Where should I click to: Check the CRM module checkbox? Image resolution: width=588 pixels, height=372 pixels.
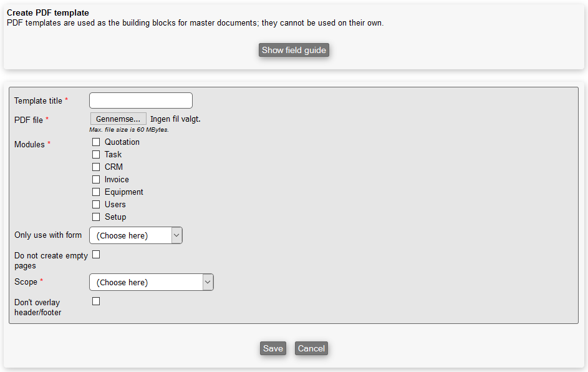click(x=96, y=167)
